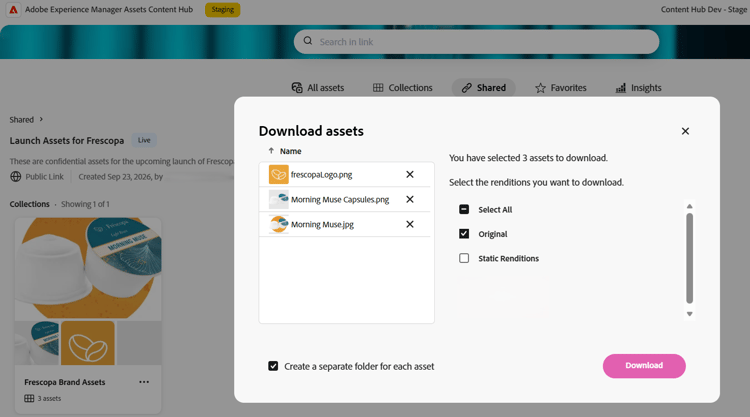Image resolution: width=750 pixels, height=417 pixels.
Task: Click the Shared breadcrumb link
Action: pos(22,120)
